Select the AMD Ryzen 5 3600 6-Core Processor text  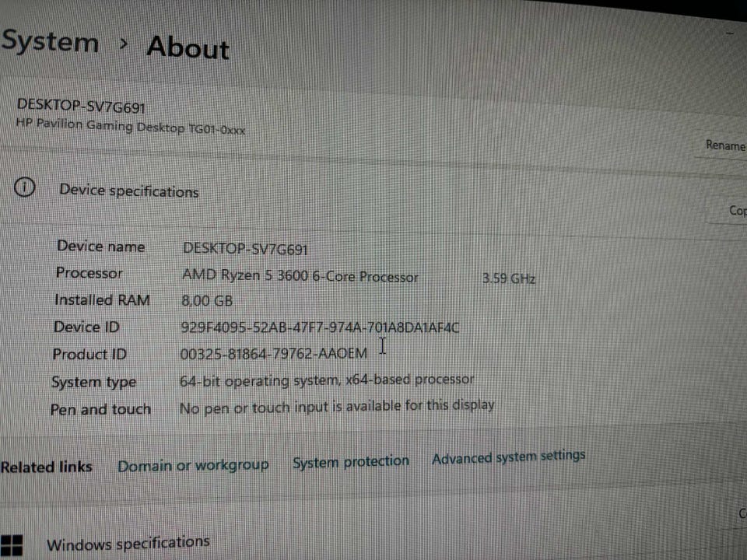[300, 275]
